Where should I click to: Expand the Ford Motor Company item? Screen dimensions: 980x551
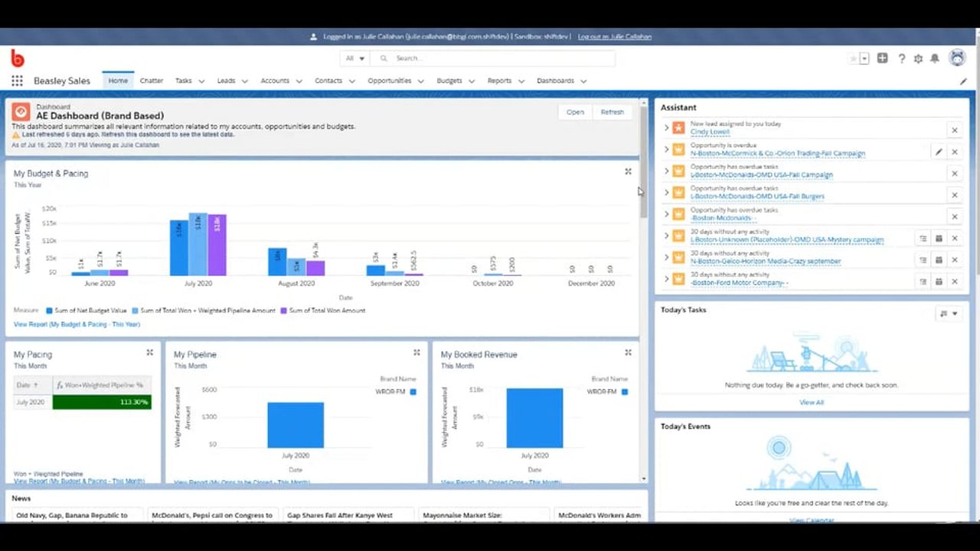tap(666, 279)
